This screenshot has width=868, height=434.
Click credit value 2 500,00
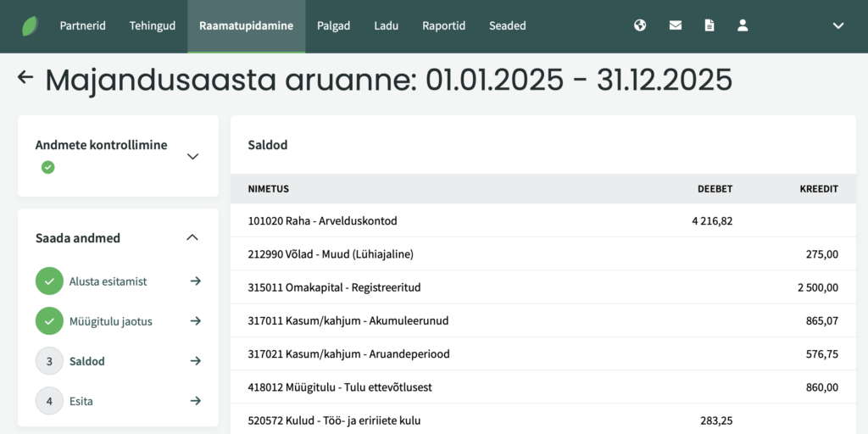click(x=818, y=287)
